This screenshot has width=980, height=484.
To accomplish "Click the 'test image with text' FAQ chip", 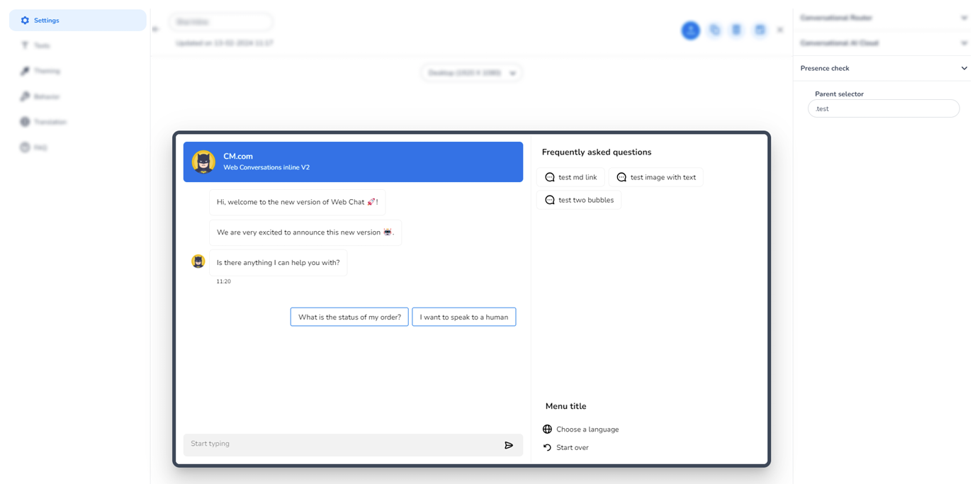I will click(x=655, y=177).
